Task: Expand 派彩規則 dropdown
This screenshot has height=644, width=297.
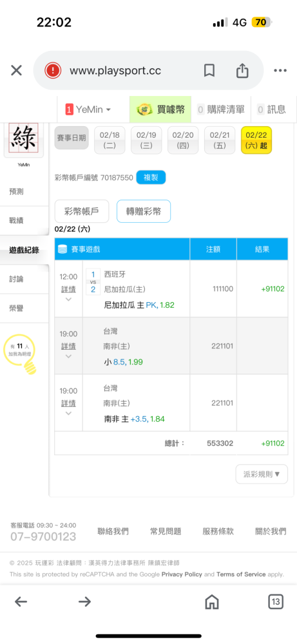Action: 262,474
